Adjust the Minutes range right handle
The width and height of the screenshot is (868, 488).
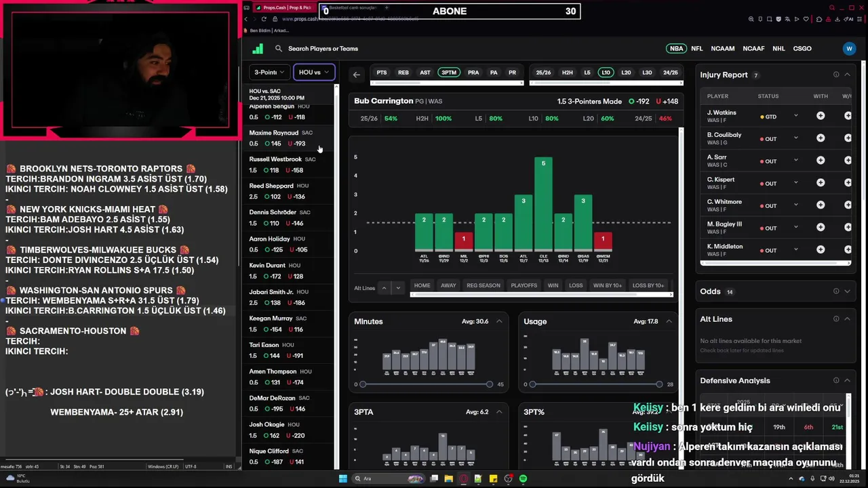490,384
